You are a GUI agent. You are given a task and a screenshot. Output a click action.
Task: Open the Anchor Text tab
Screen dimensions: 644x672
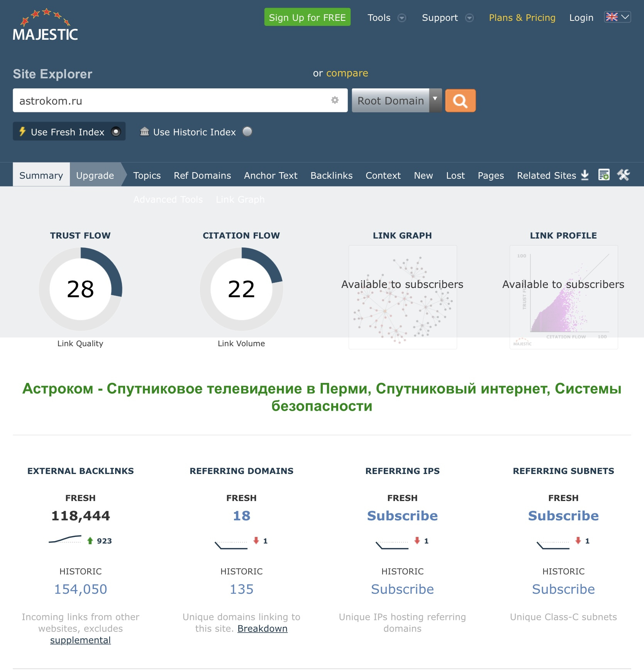pos(271,176)
